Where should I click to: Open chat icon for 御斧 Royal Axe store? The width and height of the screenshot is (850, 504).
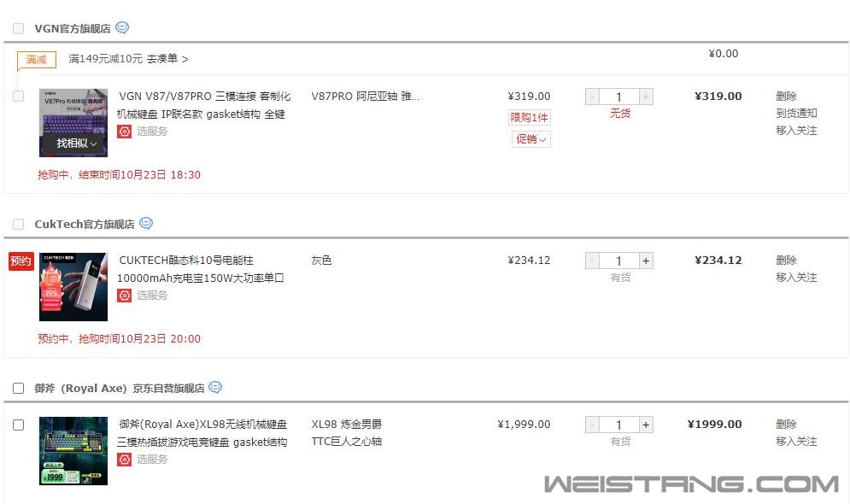[216, 388]
